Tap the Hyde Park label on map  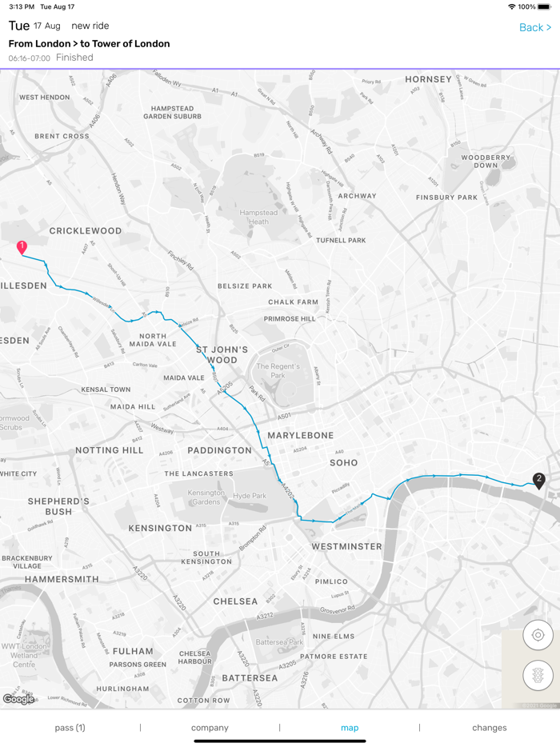point(250,495)
